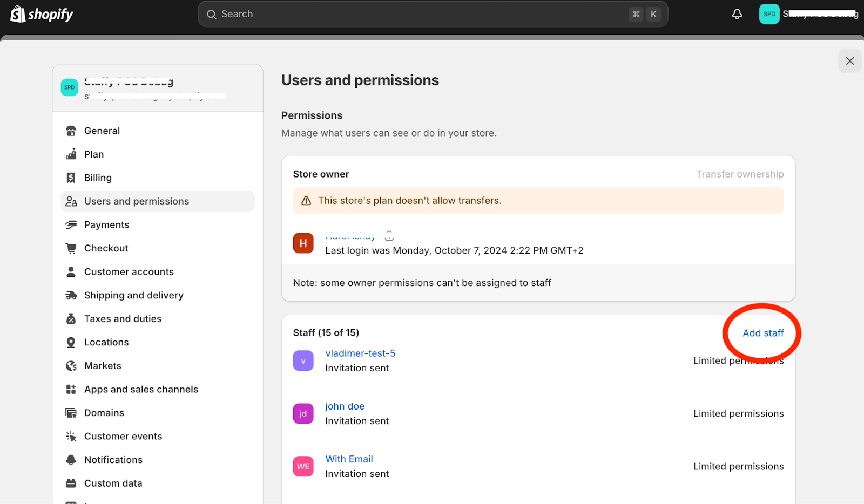Viewport: 864px width, 504px height.
Task: Click the Custom data icon
Action: pyautogui.click(x=71, y=483)
